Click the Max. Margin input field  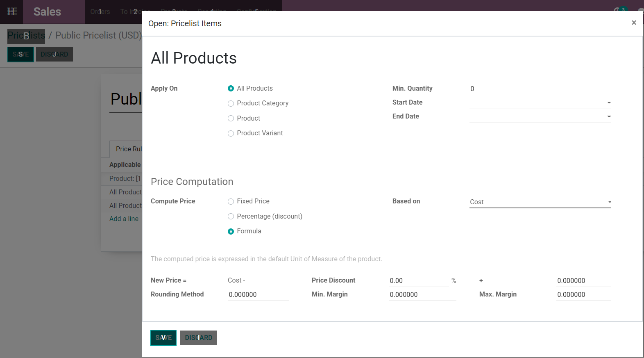(583, 294)
